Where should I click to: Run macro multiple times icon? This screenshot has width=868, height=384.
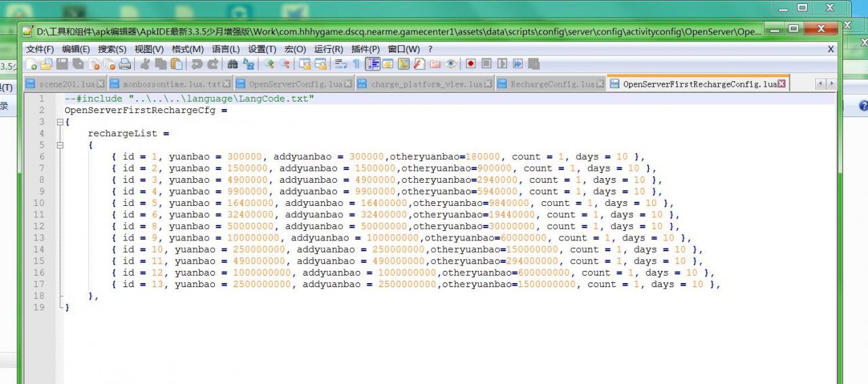click(x=517, y=64)
